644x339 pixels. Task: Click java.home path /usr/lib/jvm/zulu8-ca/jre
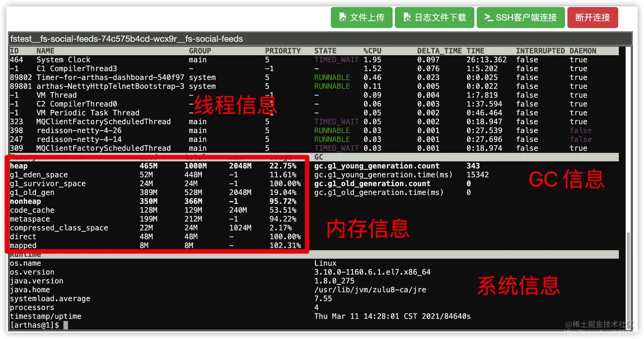coord(370,290)
